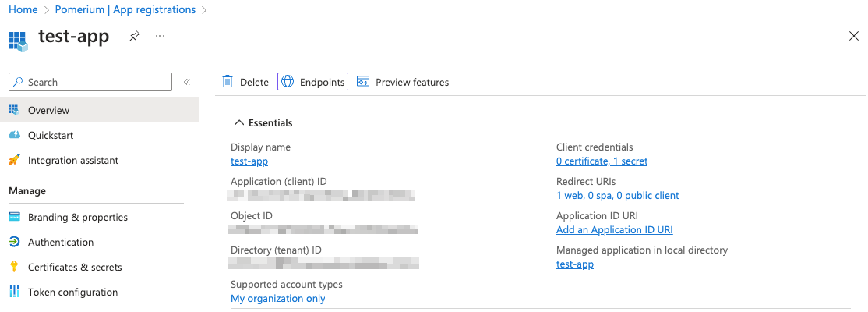Go to Home breadcrumb
The height and width of the screenshot is (312, 868).
[23, 10]
